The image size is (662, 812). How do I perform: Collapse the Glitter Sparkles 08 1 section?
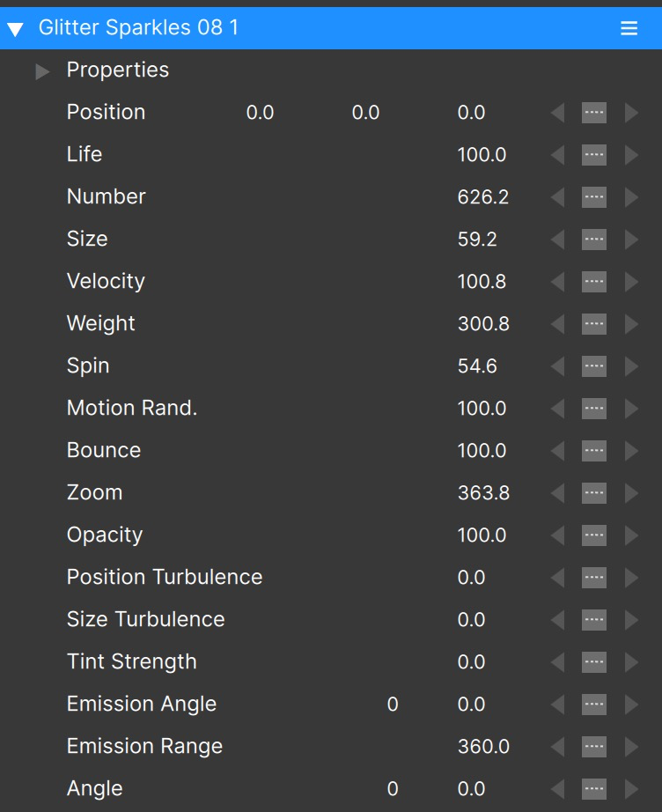tap(15, 29)
